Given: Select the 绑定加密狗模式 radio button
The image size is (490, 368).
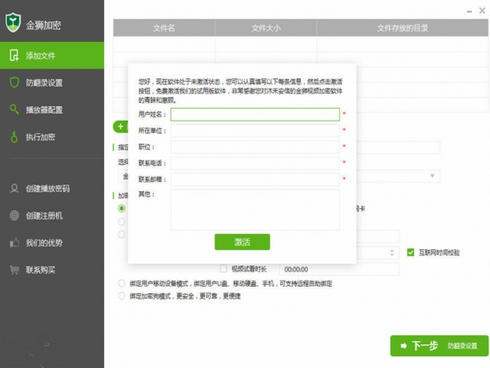Looking at the screenshot, I should pyautogui.click(x=122, y=296).
